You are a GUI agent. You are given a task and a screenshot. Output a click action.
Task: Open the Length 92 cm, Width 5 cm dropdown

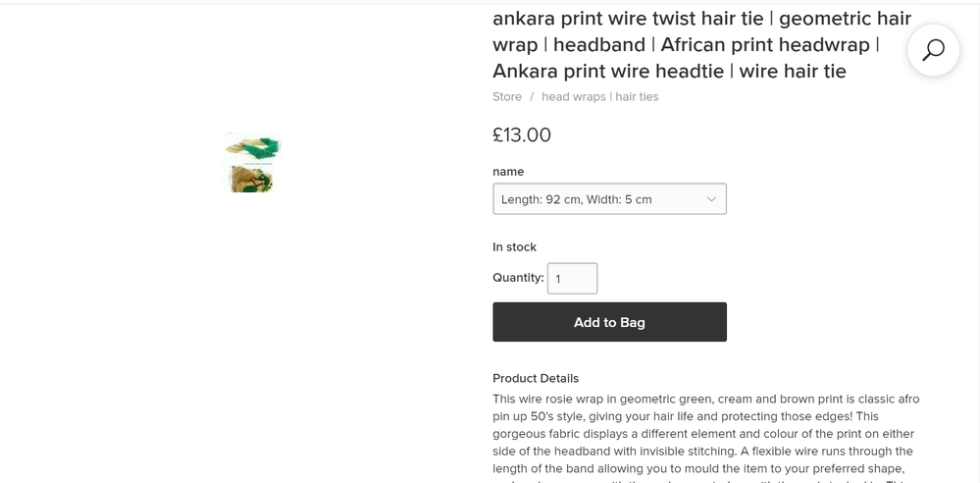(608, 199)
